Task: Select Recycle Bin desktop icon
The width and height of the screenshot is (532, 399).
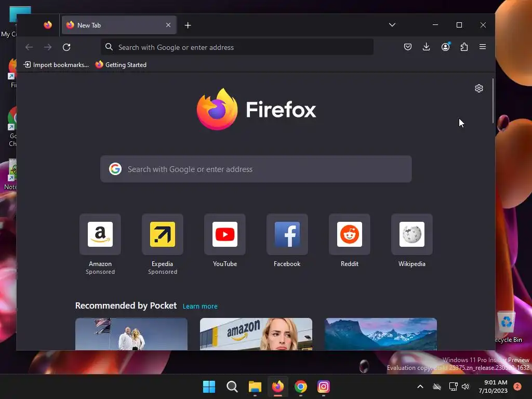Action: (x=508, y=327)
